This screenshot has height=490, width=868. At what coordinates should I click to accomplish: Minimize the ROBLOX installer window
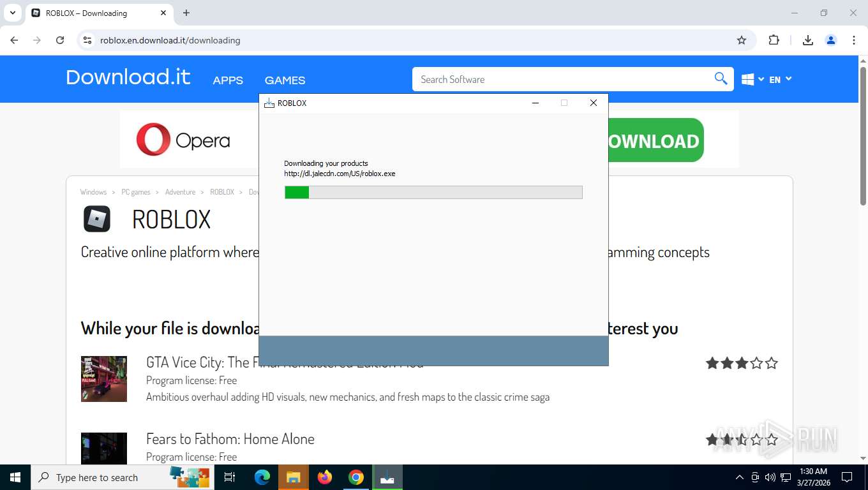pos(535,103)
